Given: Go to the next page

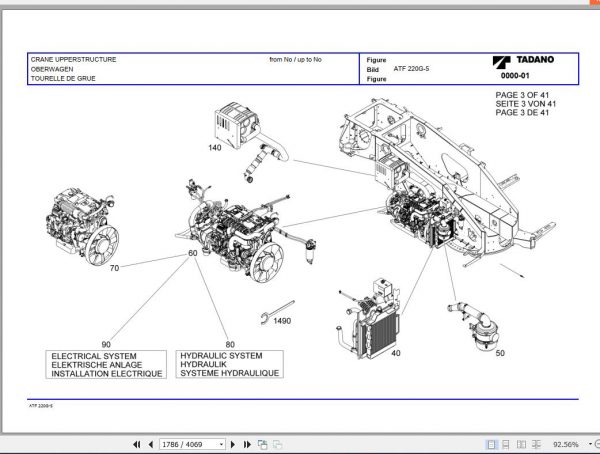Looking at the screenshot, I should point(233,444).
